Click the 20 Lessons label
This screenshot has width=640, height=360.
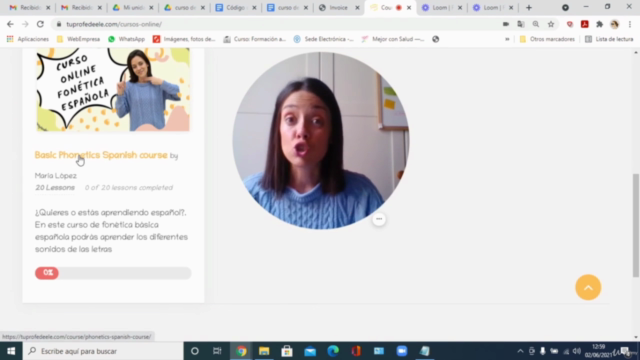point(55,188)
